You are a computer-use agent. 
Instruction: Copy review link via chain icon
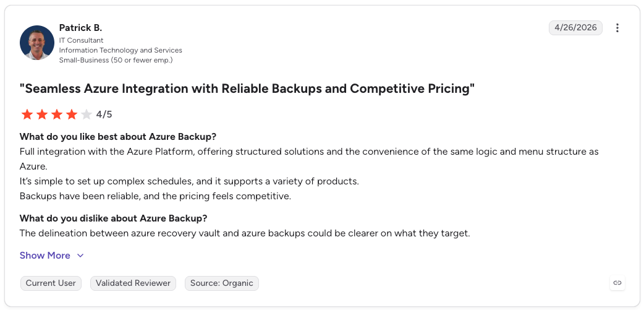point(617,283)
